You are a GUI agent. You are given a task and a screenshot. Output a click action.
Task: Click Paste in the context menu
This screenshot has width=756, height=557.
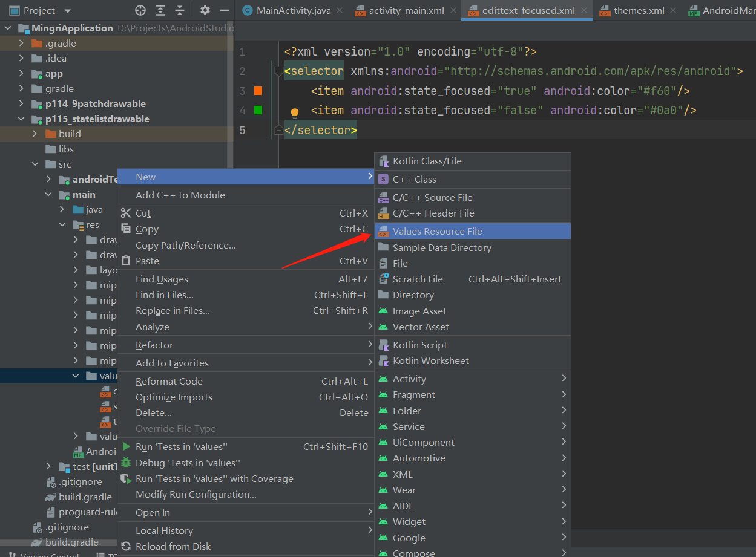(x=246, y=261)
